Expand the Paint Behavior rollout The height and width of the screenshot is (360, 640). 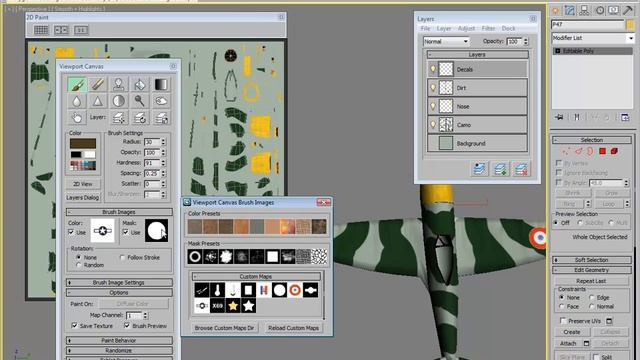pos(119,340)
